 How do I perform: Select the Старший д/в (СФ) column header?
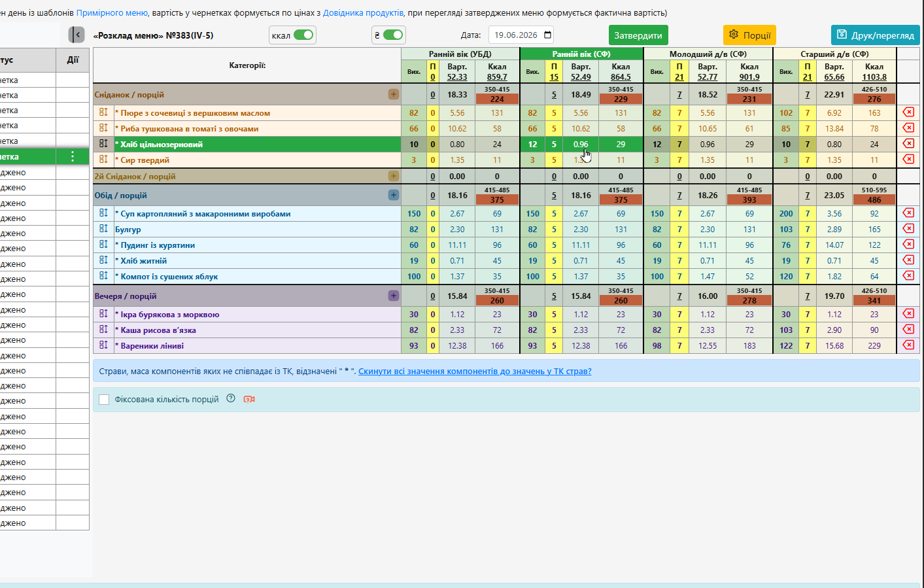[834, 54]
